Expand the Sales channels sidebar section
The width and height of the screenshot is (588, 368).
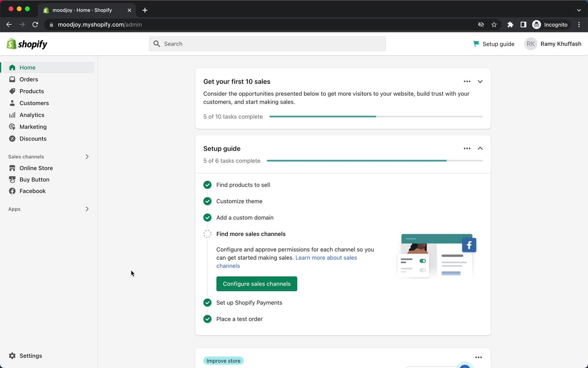click(x=87, y=157)
